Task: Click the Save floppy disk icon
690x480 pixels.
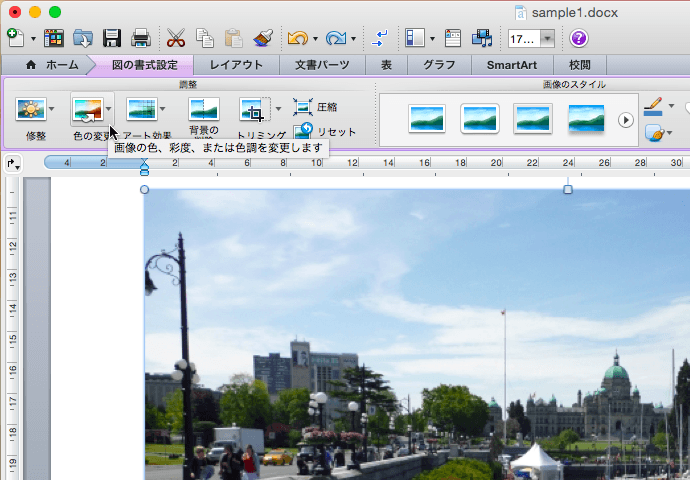Action: (x=112, y=39)
